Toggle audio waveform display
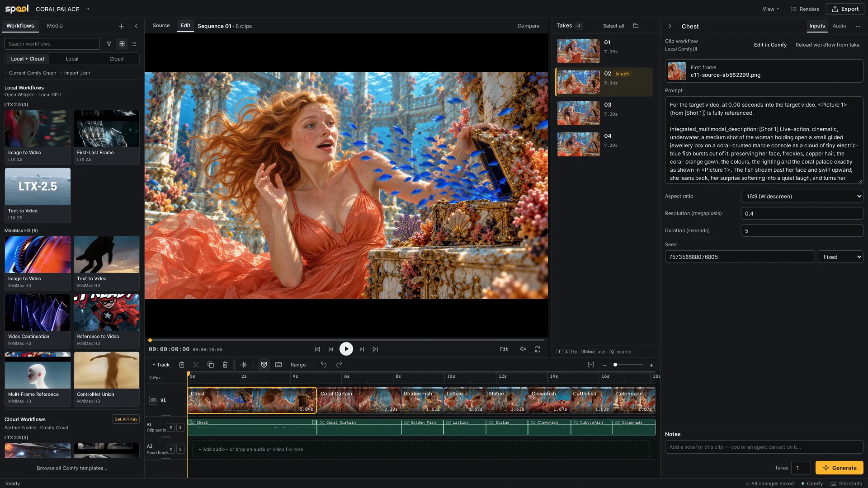 click(x=244, y=365)
